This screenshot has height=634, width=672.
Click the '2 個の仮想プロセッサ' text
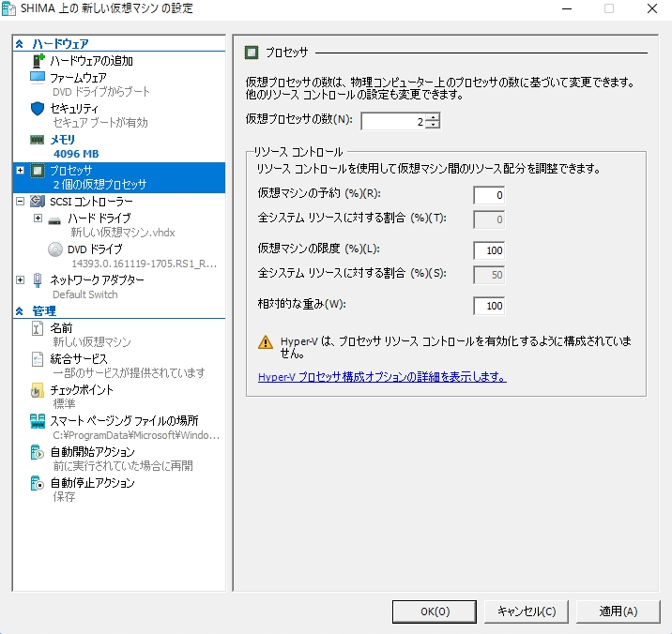pos(99,185)
